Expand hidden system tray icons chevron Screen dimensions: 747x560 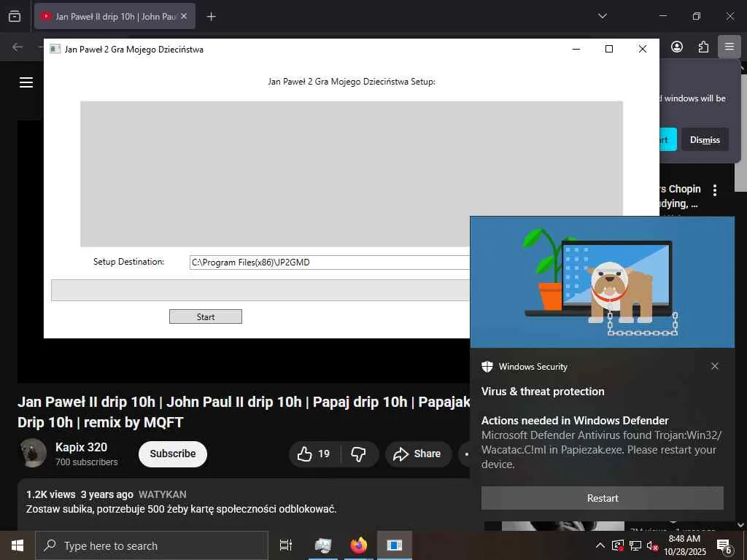pos(600,545)
